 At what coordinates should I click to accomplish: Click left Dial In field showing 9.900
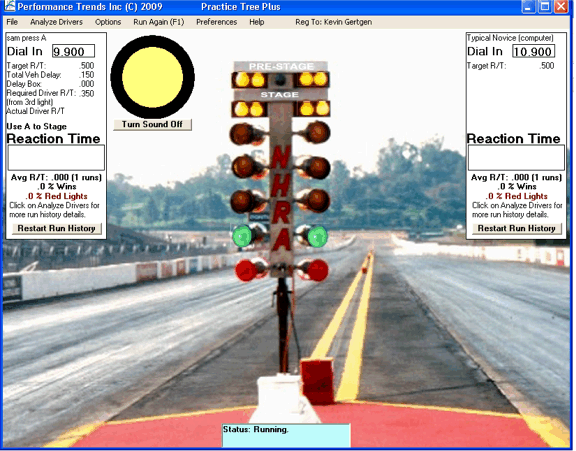pyautogui.click(x=73, y=51)
